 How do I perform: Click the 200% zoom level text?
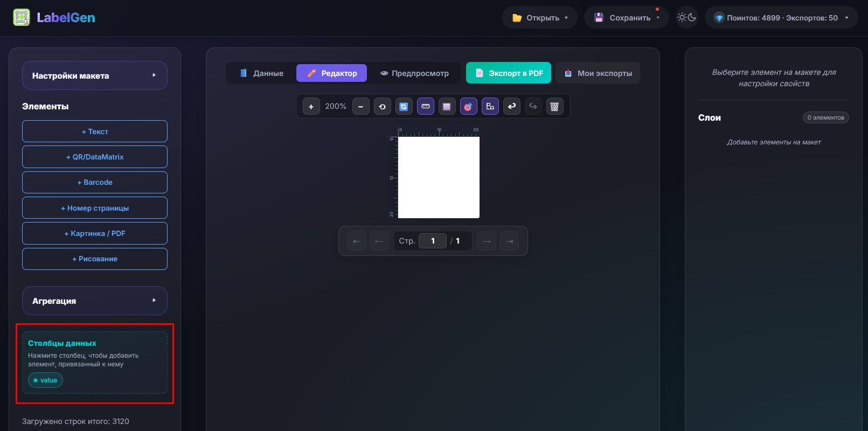click(x=336, y=107)
